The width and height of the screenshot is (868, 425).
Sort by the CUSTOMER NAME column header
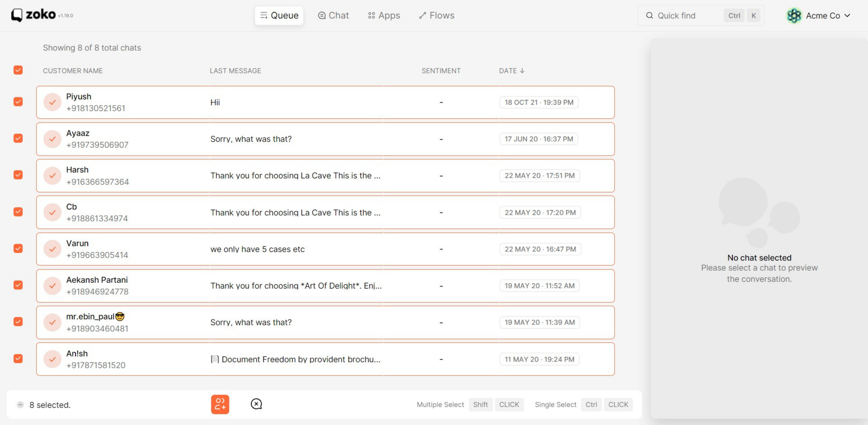coord(73,71)
